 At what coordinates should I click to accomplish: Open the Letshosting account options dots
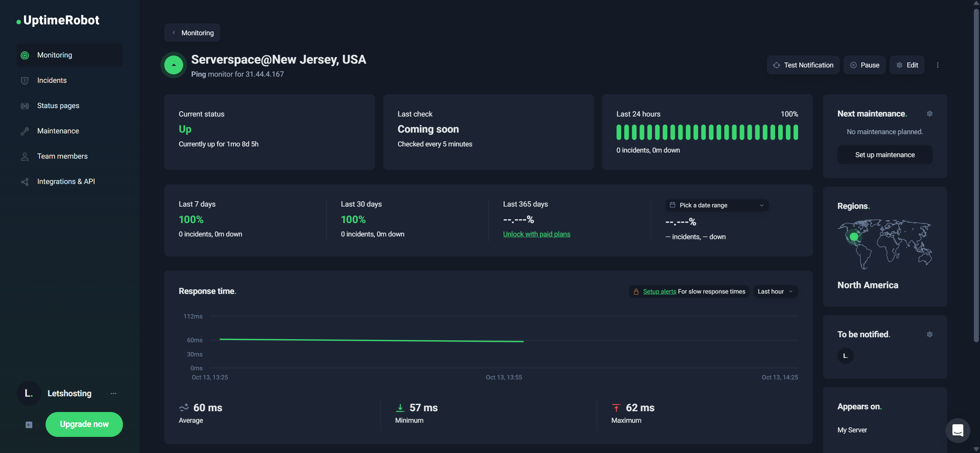pos(114,394)
